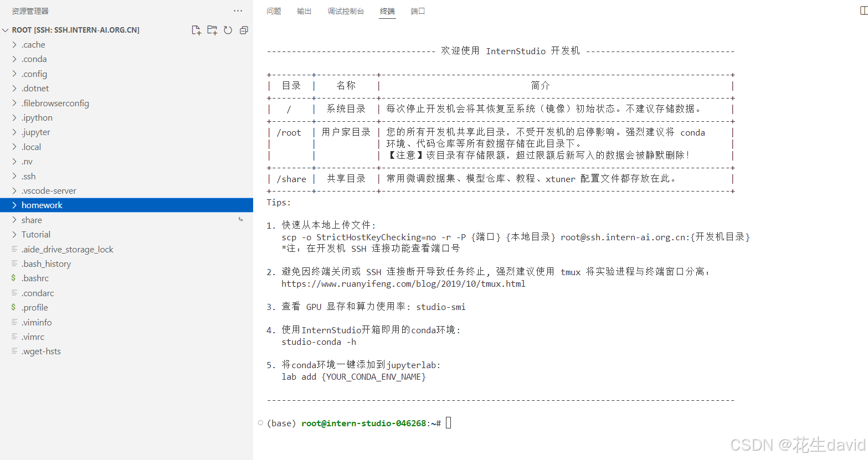This screenshot has height=460, width=868.
Task: Open the .bash_history file
Action: (126, 263)
